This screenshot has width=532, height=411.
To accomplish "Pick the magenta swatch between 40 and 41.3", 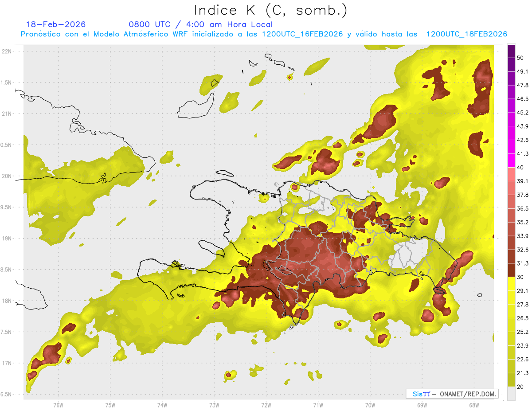I will tap(511, 160).
